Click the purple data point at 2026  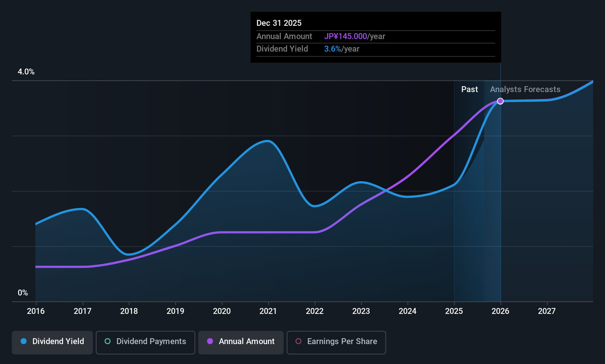500,101
